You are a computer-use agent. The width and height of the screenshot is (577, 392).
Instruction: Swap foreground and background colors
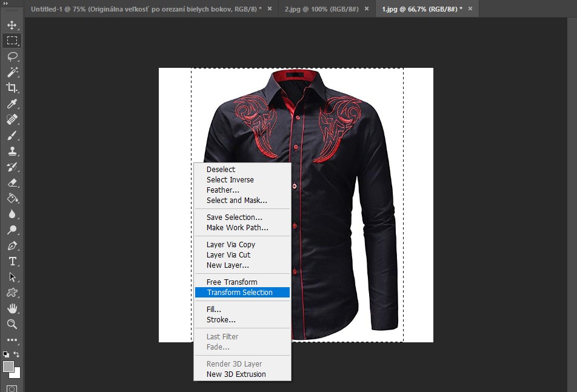click(17, 354)
